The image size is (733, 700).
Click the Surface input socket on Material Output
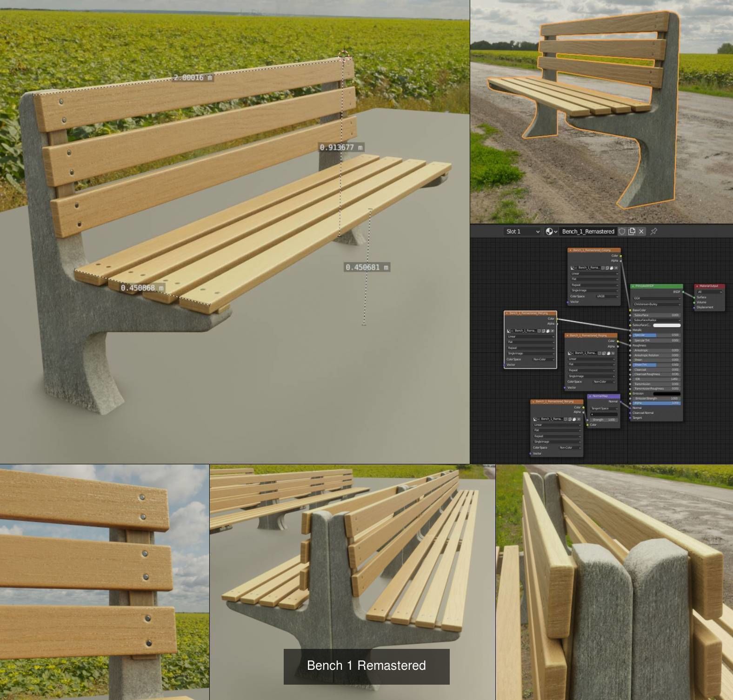(x=694, y=297)
